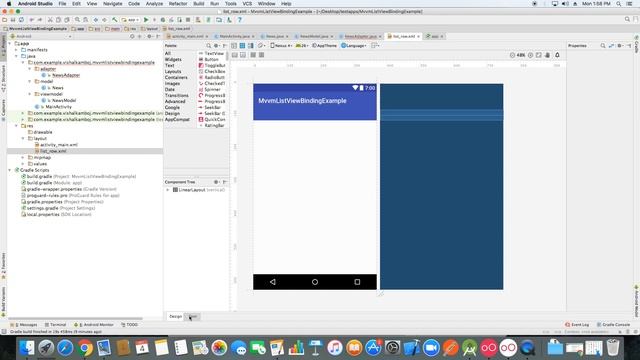640x360 pixels.
Task: Expand LinearLayout in Component Tree
Action: pos(167,190)
